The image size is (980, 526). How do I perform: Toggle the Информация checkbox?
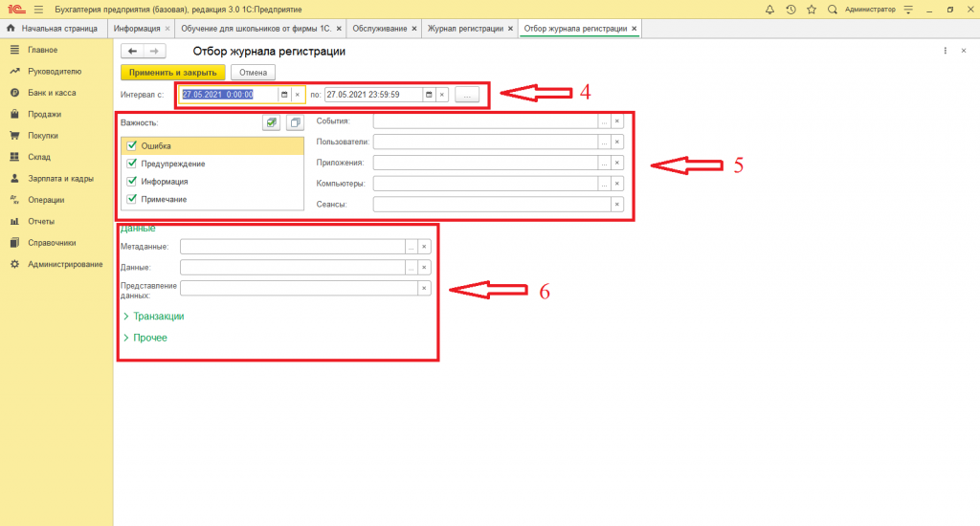pyautogui.click(x=132, y=181)
